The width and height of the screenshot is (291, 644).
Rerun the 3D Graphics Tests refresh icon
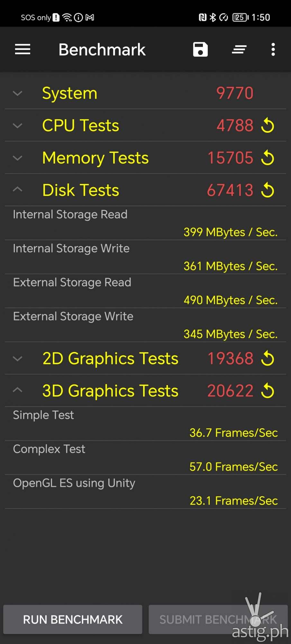(x=268, y=391)
